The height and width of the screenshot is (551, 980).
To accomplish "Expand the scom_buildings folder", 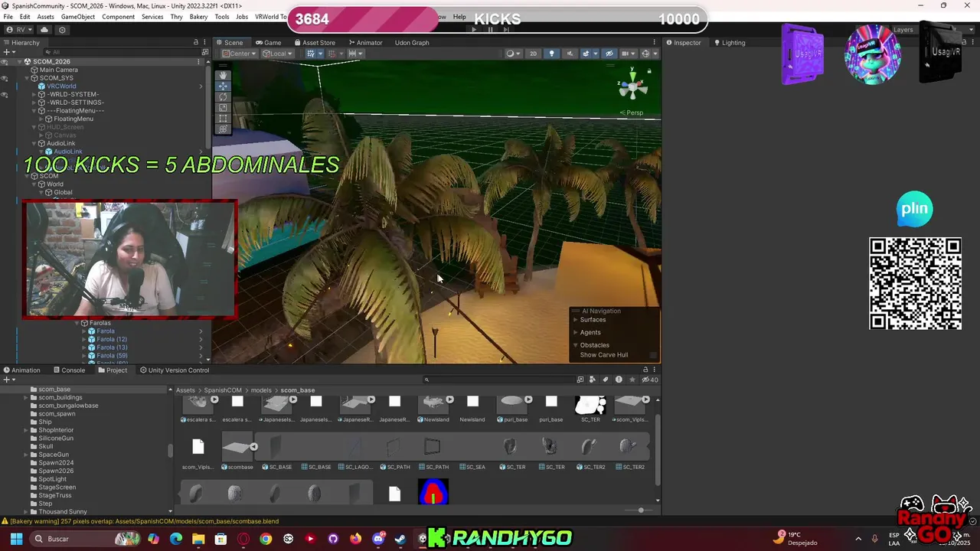I will (x=25, y=397).
